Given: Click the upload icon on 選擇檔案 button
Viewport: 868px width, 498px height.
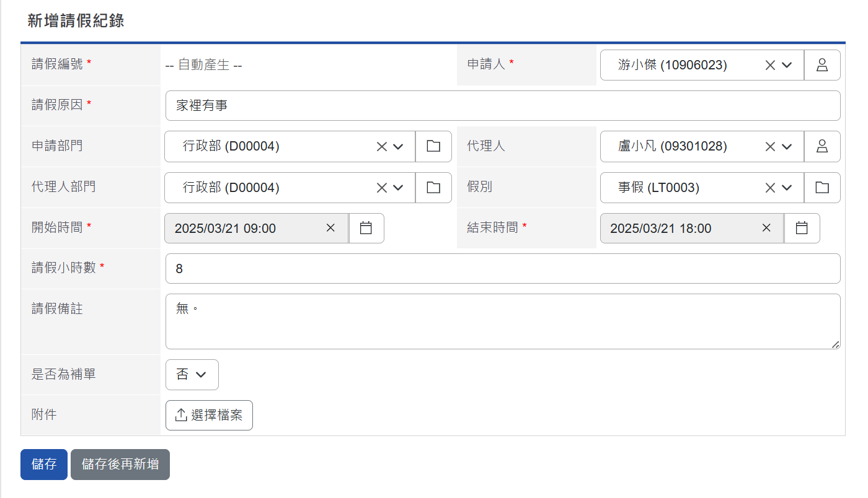Looking at the screenshot, I should point(180,415).
